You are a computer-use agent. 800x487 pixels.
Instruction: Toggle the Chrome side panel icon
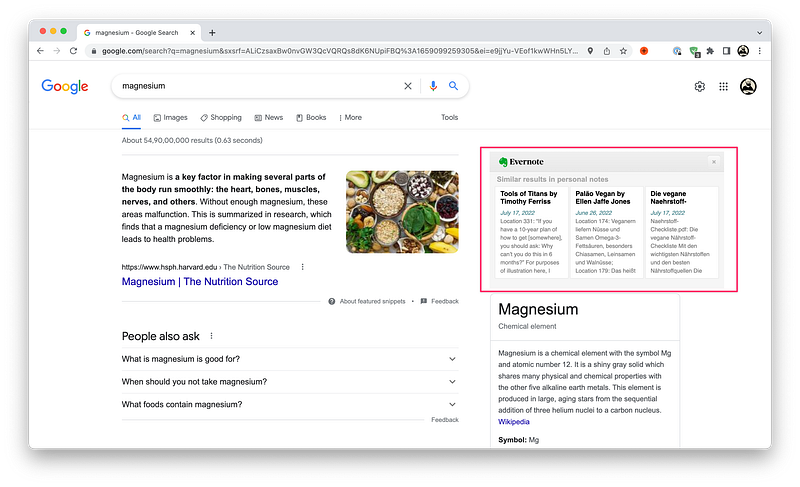727,51
